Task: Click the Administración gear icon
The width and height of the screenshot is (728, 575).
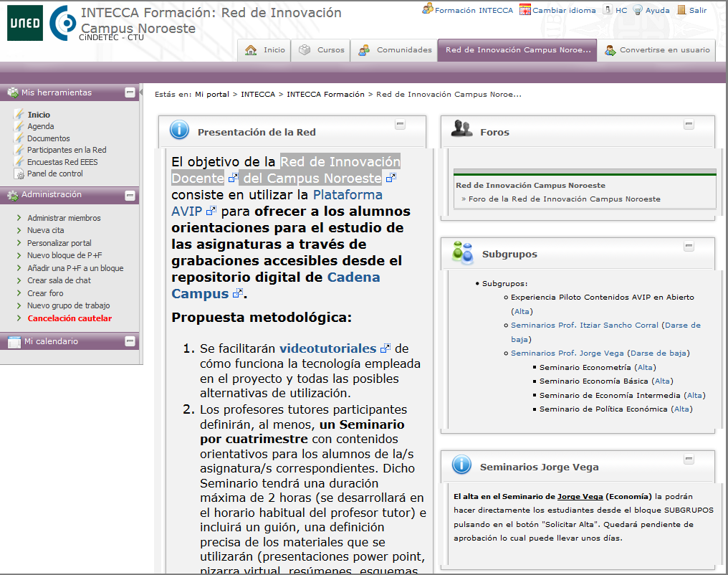Action: pos(12,195)
